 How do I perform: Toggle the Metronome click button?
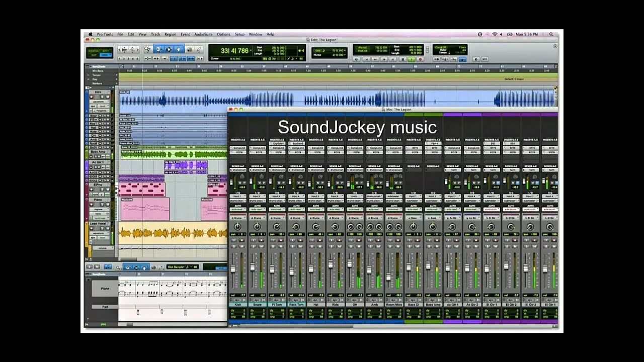coord(445,59)
